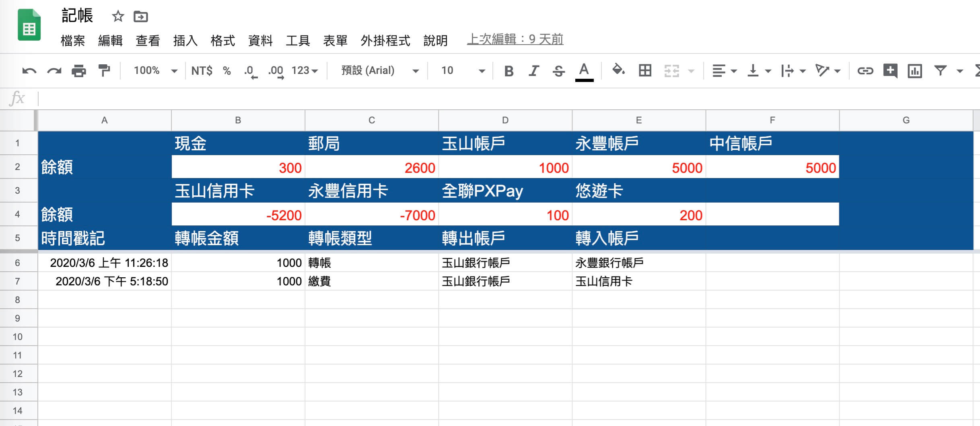Toggle italic formatting
This screenshot has height=426, width=980.
coord(533,71)
